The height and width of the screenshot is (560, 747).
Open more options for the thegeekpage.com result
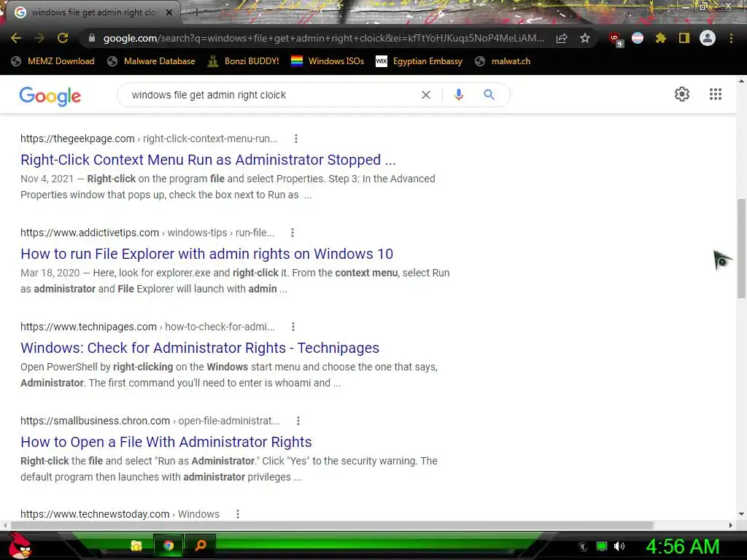pos(296,139)
